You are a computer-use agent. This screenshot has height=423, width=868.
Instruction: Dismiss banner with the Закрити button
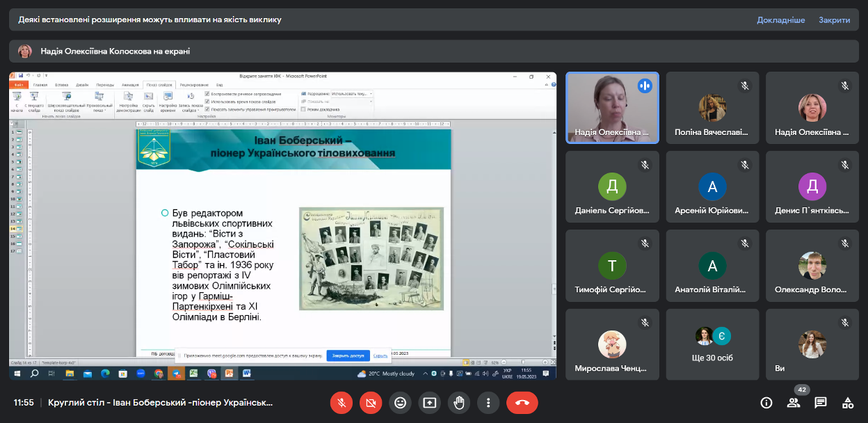[834, 20]
